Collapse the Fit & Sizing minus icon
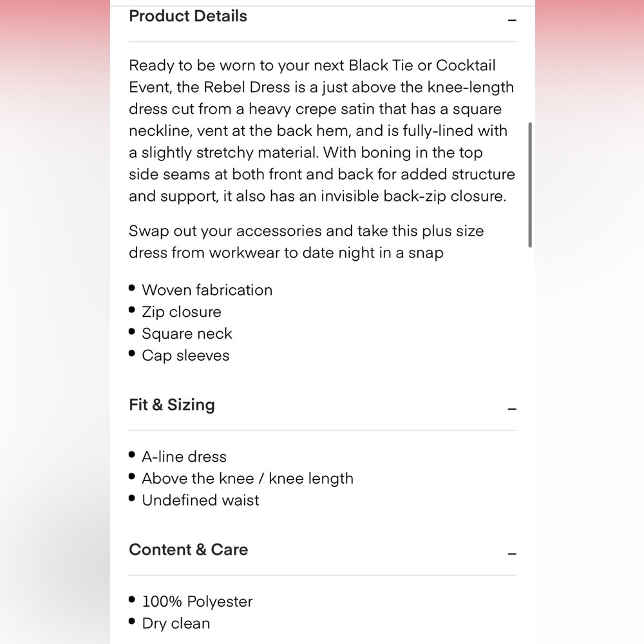The height and width of the screenshot is (644, 644). (512, 408)
